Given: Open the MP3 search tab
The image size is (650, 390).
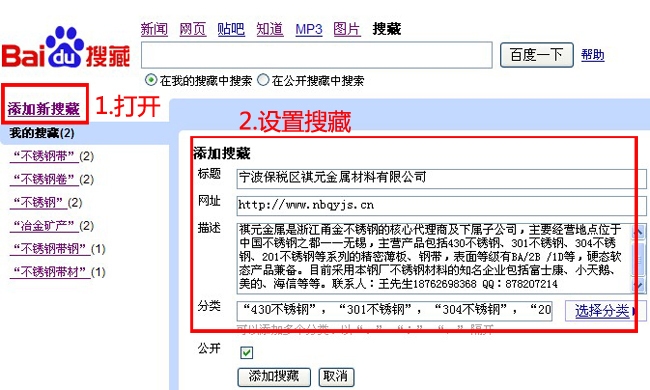Looking at the screenshot, I should click(309, 29).
